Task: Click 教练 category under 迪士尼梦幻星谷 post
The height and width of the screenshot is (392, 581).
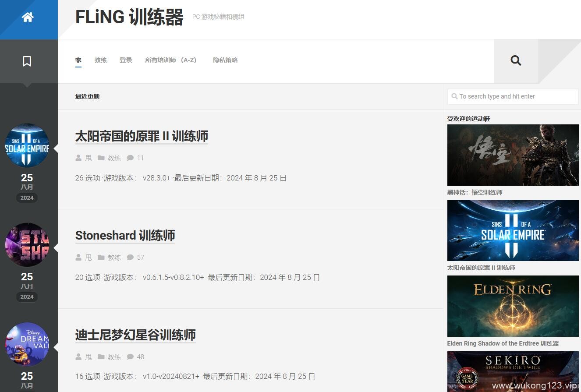Action: coord(114,357)
